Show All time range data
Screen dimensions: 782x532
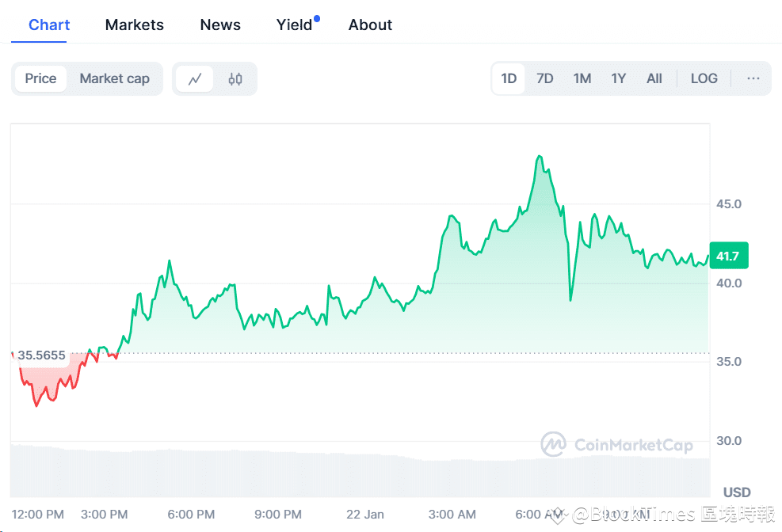point(654,78)
